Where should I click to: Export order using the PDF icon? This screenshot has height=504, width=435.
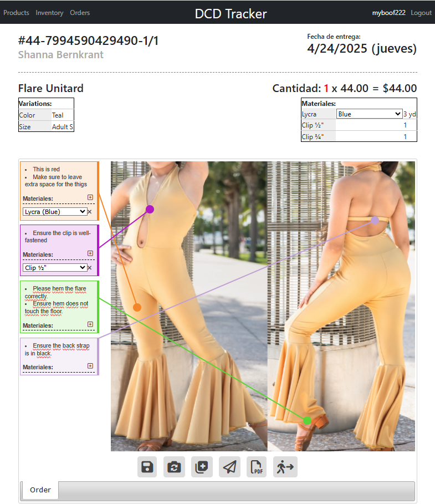257,467
